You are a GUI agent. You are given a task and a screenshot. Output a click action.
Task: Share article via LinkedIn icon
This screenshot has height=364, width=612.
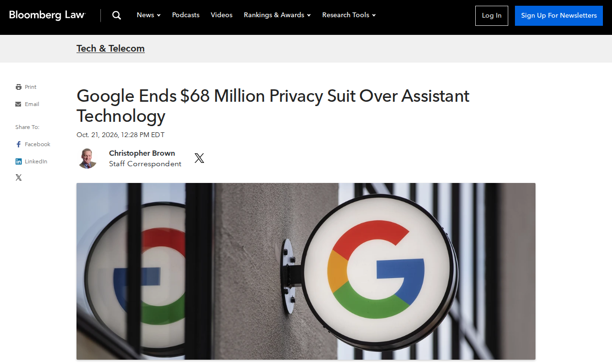coord(18,161)
